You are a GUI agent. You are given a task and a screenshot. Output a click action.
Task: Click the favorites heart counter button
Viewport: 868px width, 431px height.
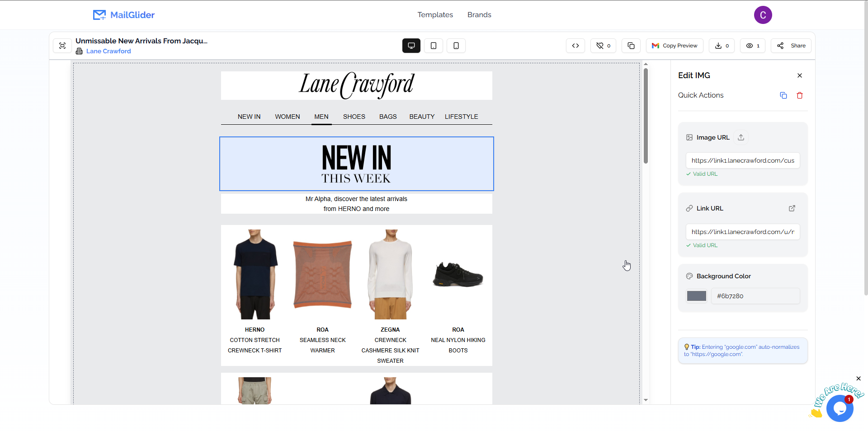(603, 46)
